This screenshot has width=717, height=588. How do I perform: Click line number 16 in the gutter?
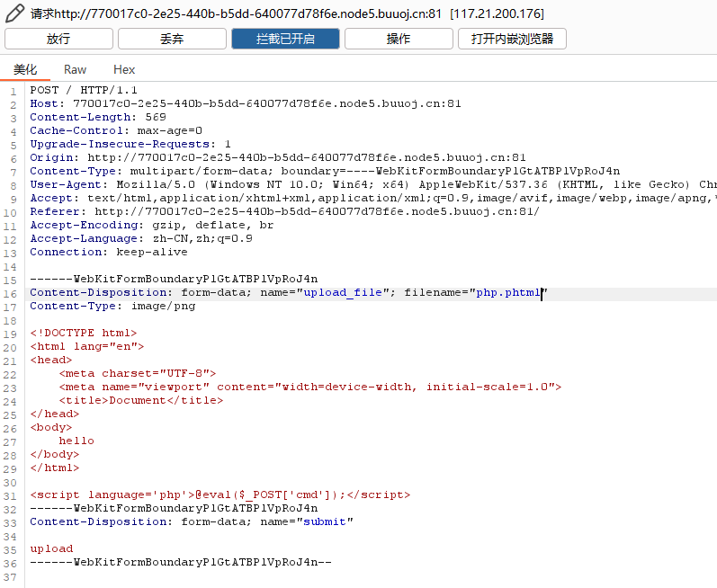click(x=10, y=294)
